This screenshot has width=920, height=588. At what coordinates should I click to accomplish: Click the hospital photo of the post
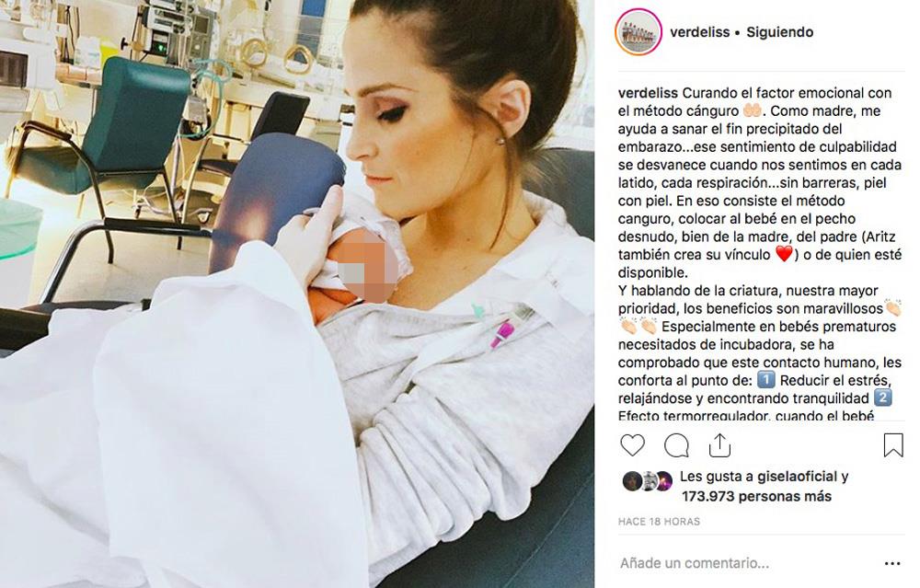point(297,294)
